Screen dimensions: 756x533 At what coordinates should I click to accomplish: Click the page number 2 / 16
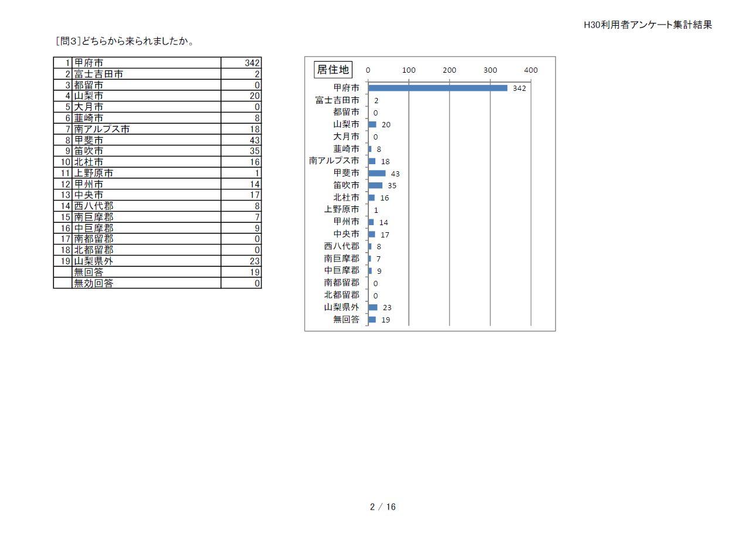[383, 507]
